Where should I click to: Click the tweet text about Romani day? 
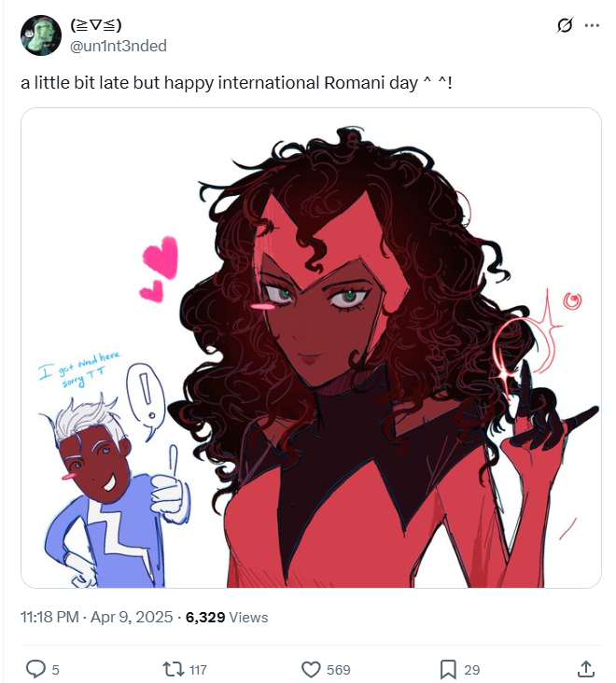236,82
